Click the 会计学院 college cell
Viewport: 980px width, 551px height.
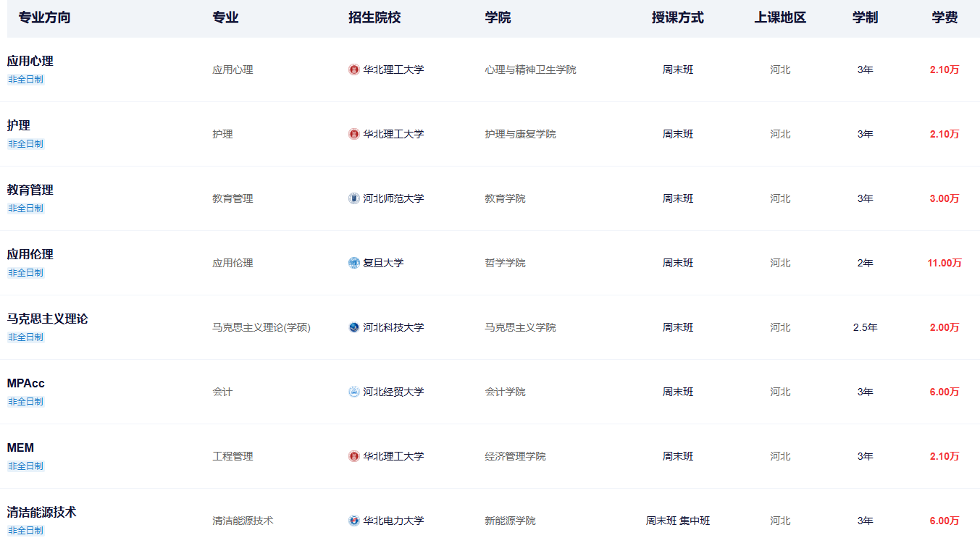505,392
